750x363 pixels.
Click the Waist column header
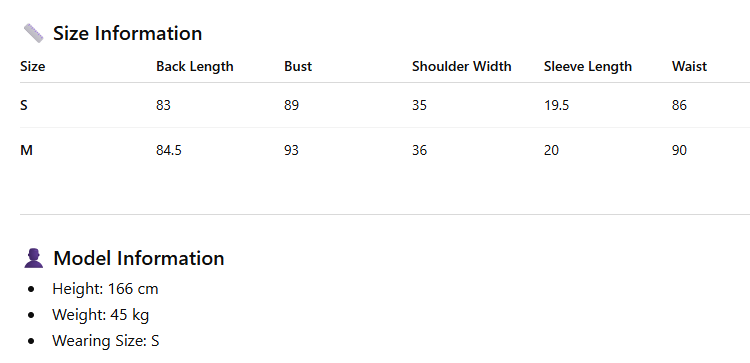coord(689,66)
